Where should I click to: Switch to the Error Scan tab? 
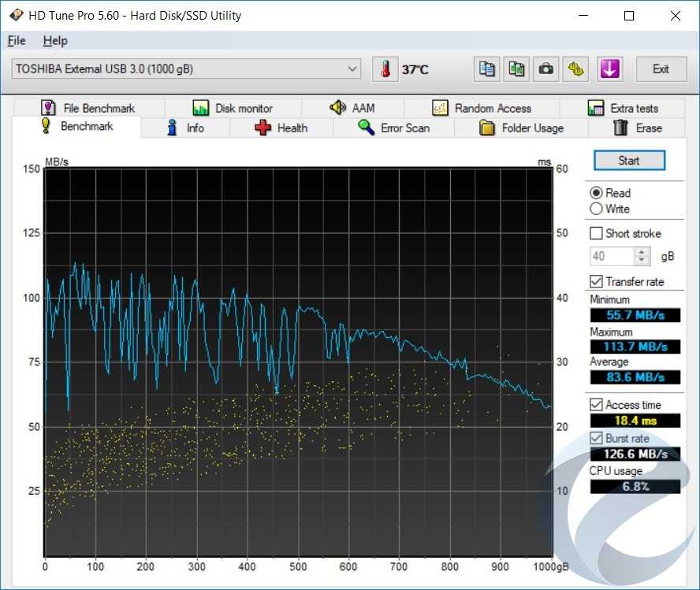click(393, 128)
